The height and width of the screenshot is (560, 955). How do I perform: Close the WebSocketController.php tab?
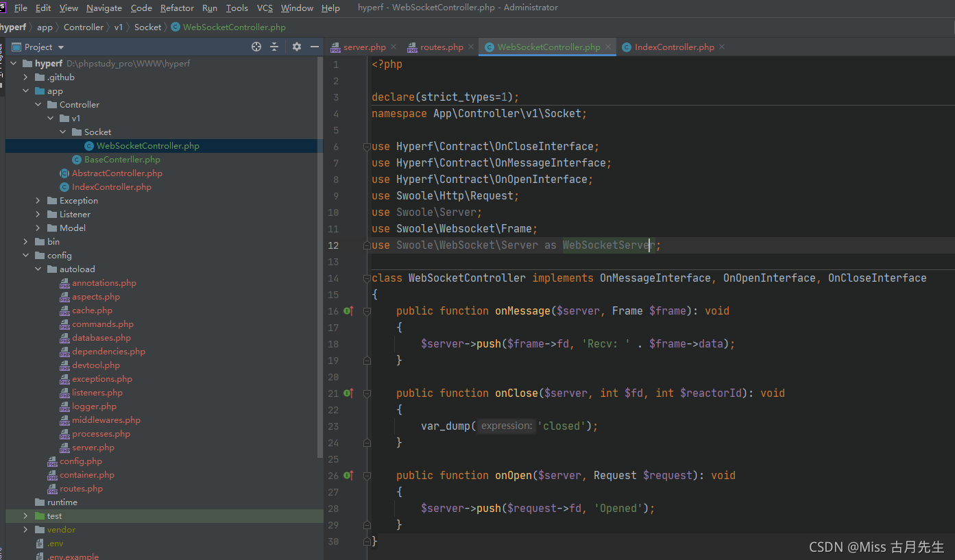click(607, 47)
